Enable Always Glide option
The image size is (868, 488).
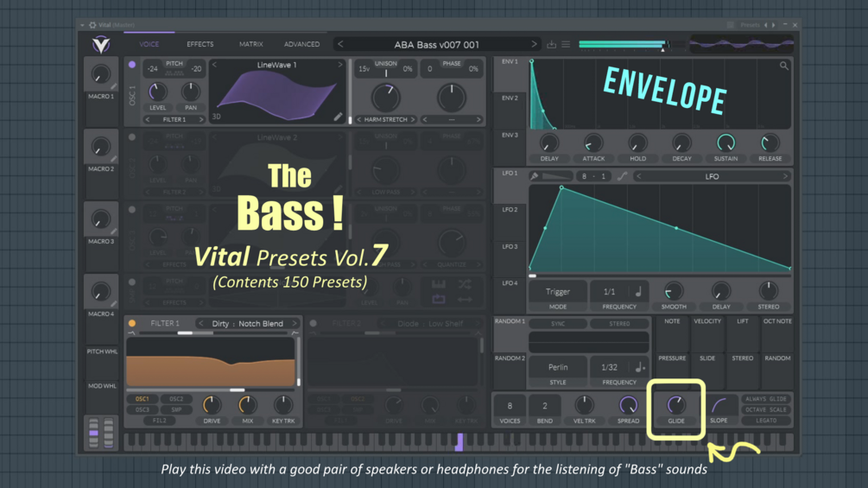[766, 399]
